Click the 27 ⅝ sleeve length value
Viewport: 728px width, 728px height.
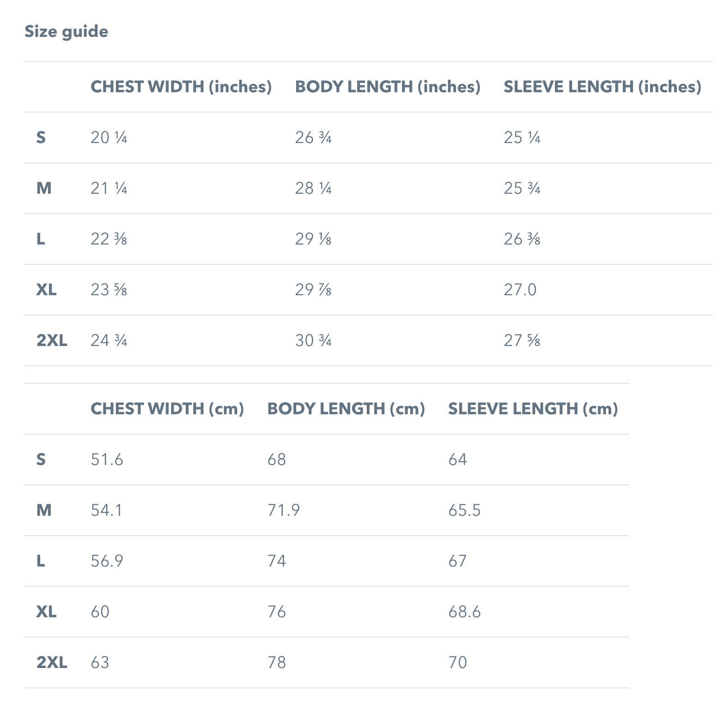click(x=522, y=340)
